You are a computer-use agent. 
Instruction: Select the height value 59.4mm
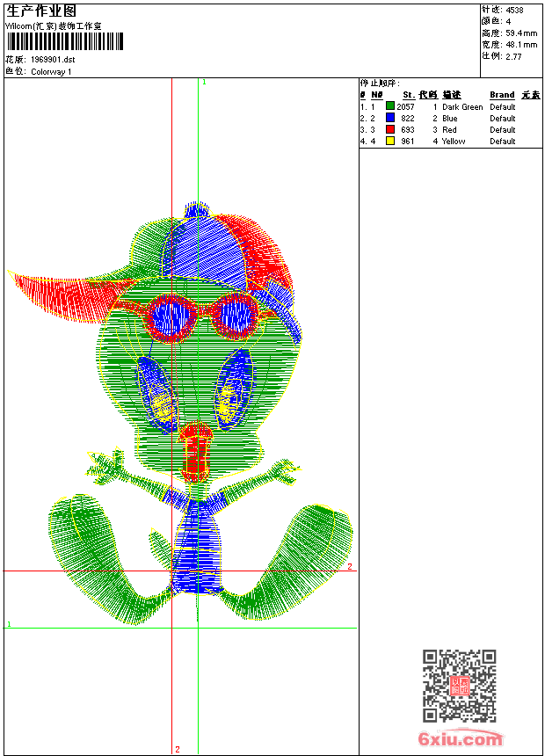pyautogui.click(x=521, y=33)
